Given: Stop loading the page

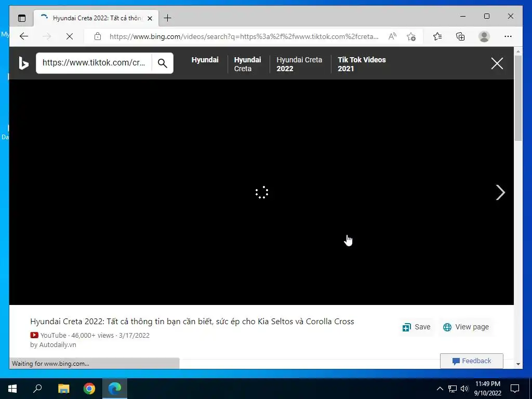Looking at the screenshot, I should click(70, 36).
